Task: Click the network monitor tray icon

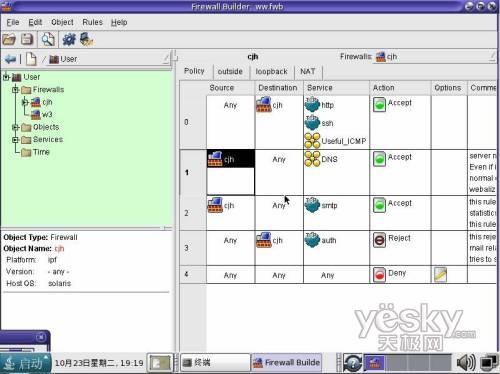Action: coord(489,363)
